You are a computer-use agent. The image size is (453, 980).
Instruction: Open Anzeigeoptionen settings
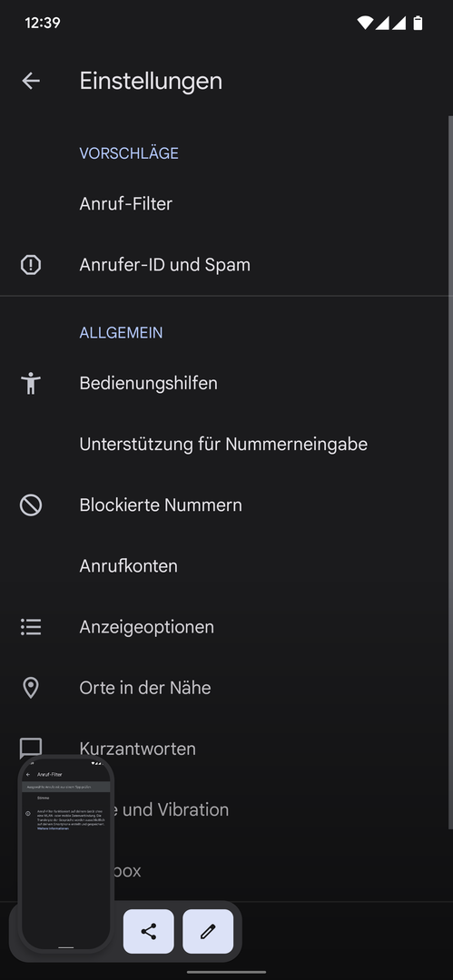click(227, 627)
